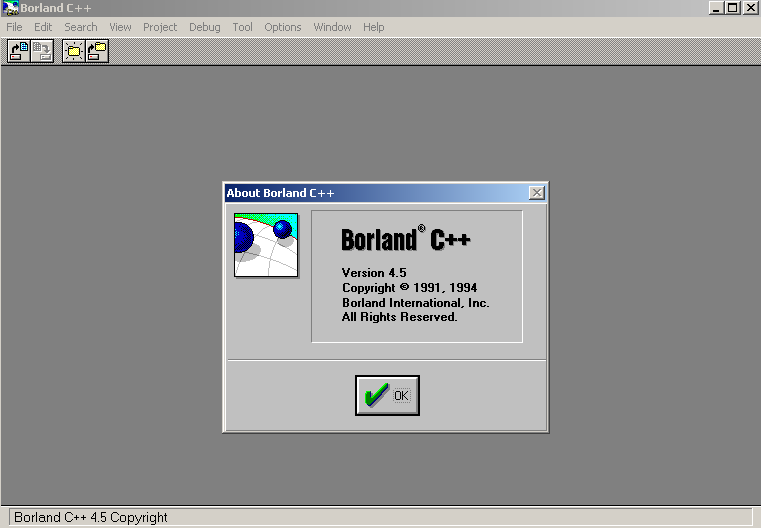
Task: Click the New project toolbar icon
Action: [74, 51]
